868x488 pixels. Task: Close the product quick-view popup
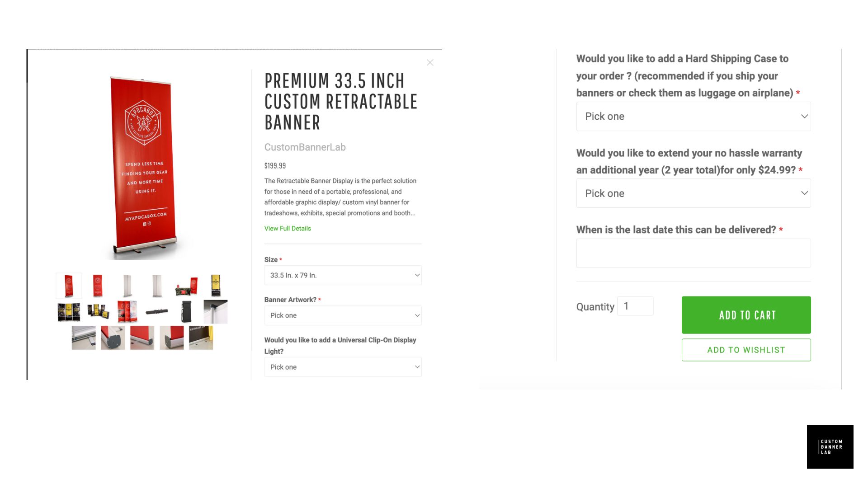click(x=430, y=63)
